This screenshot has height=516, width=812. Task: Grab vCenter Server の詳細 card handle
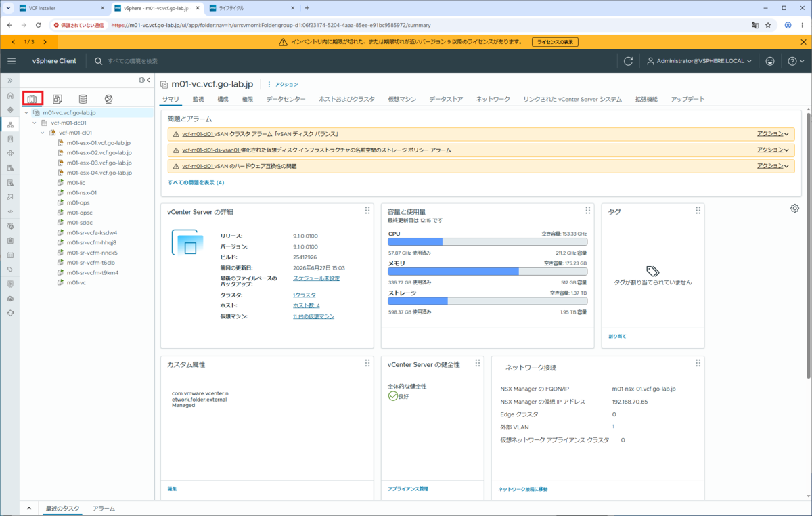[x=367, y=211]
